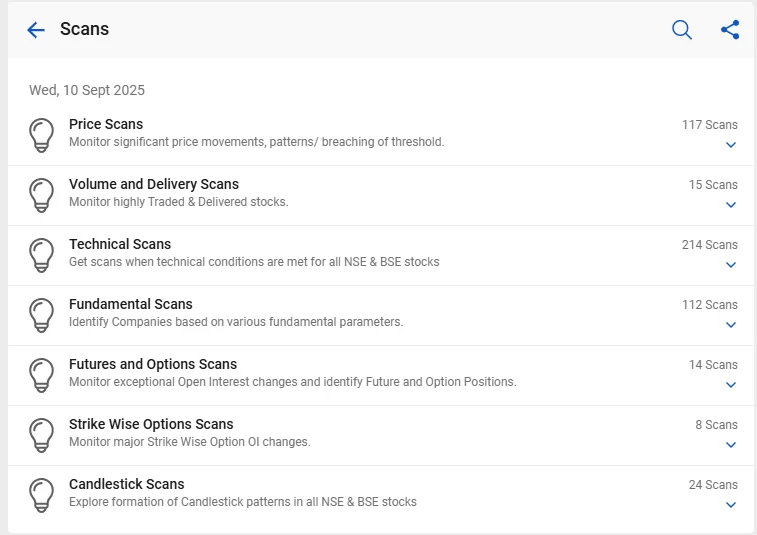Expand the Fundamental Scans chevron
This screenshot has width=757, height=535.
point(731,325)
